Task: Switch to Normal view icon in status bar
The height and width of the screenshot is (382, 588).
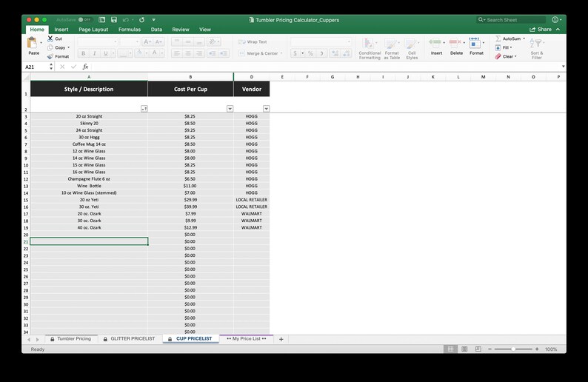Action: tap(451, 349)
